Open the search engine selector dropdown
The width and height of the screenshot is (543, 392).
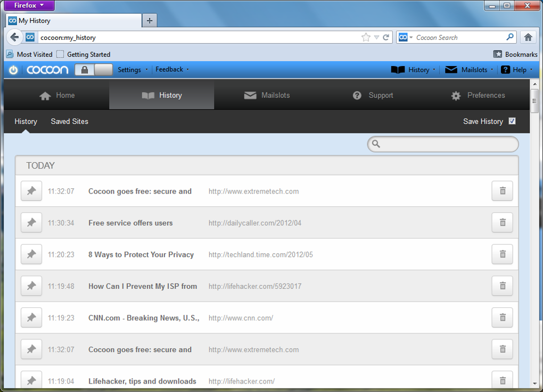[x=406, y=37]
